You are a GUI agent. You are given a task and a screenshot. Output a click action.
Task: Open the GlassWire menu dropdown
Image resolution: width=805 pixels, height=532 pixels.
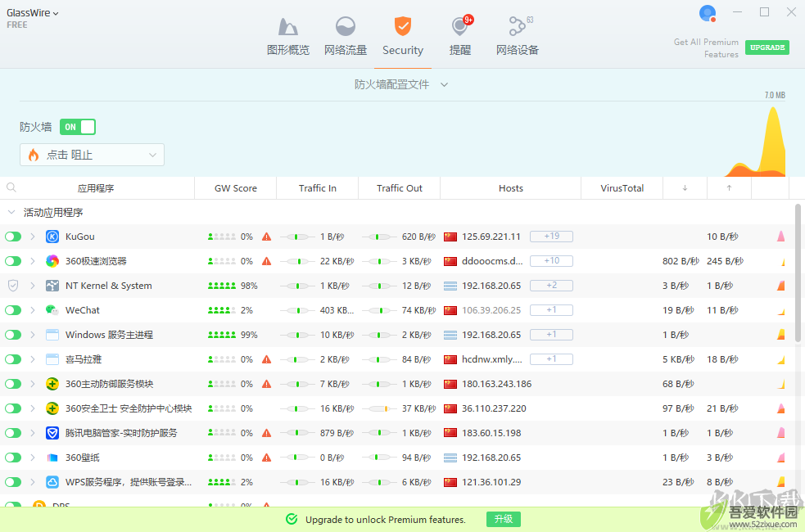(x=32, y=13)
